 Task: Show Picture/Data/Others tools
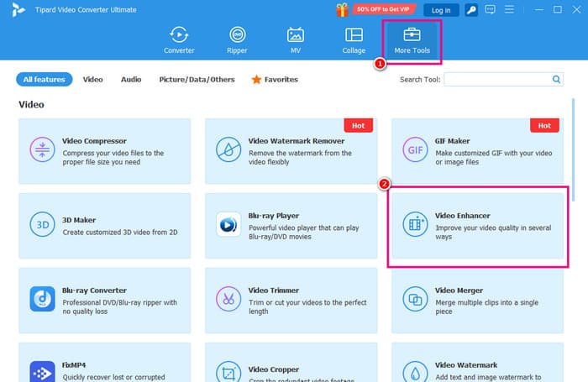coord(197,80)
